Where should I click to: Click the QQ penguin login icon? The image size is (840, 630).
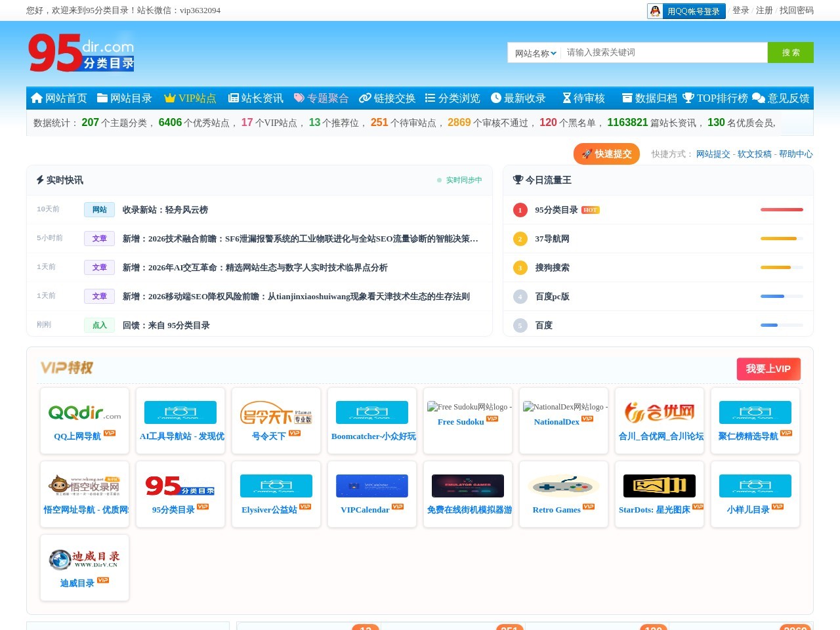(x=655, y=11)
